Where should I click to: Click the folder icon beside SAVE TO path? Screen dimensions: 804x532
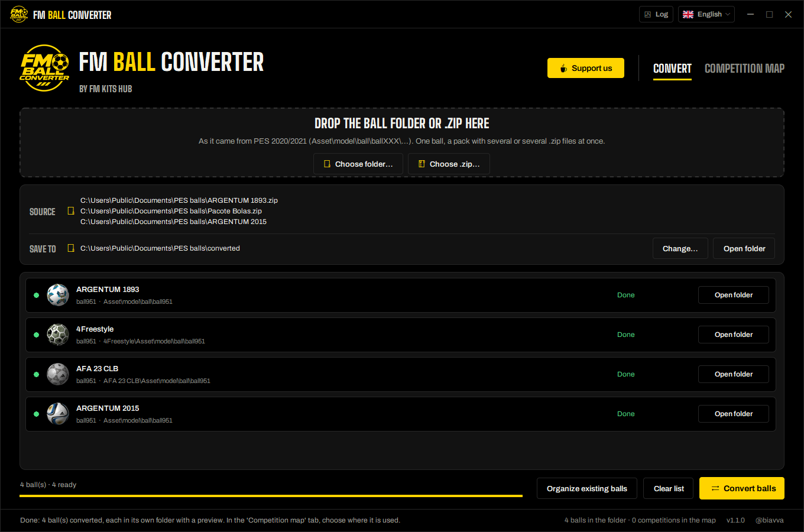(71, 248)
